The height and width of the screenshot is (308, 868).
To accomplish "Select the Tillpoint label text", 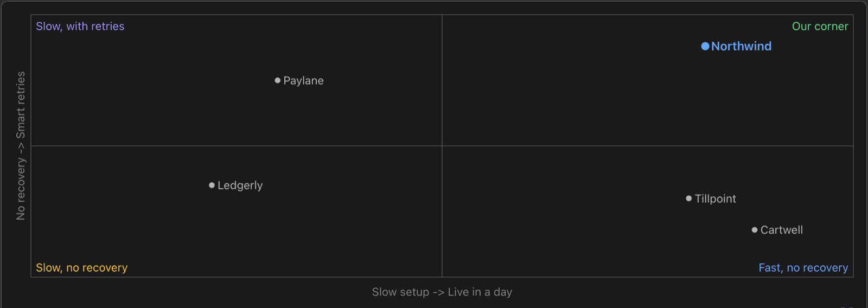I will point(715,199).
